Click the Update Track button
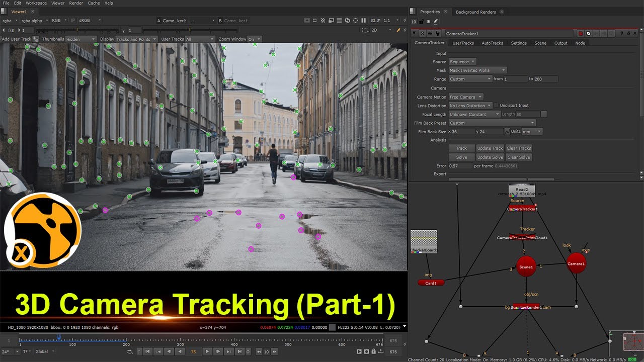 tap(490, 148)
